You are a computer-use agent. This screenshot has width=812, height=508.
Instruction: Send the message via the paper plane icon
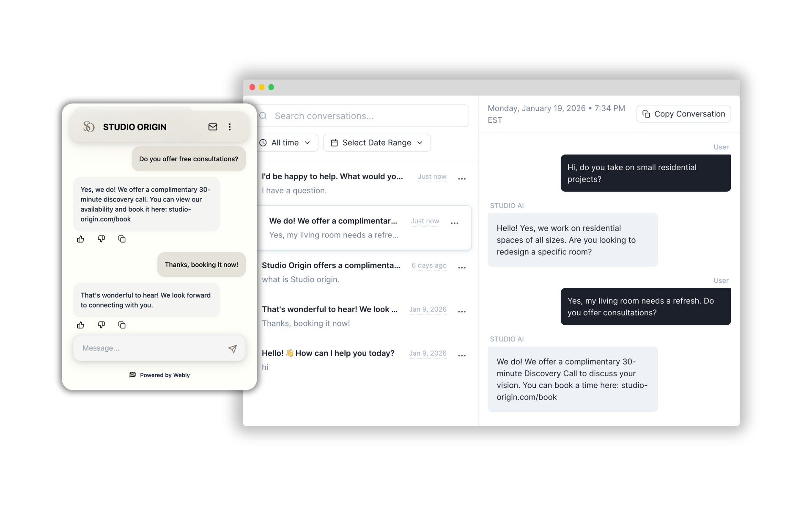click(232, 348)
